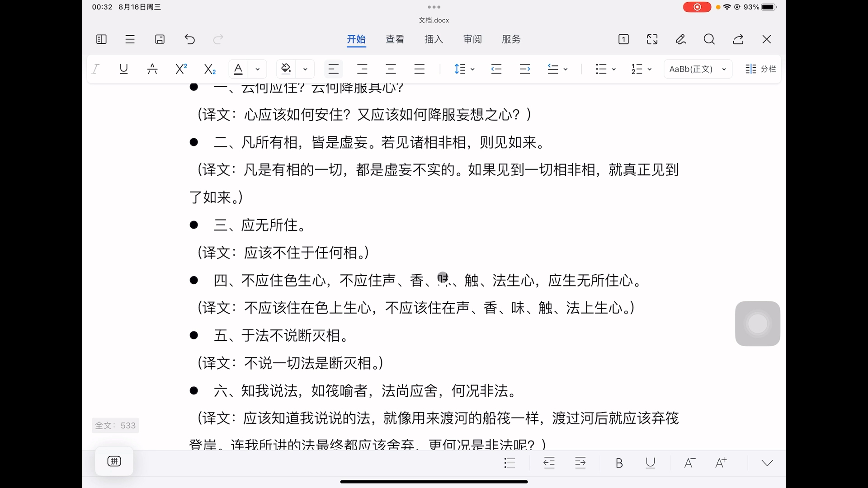Screen dimensions: 868x488
Task: Toggle subscript formatting
Action: click(x=210, y=69)
